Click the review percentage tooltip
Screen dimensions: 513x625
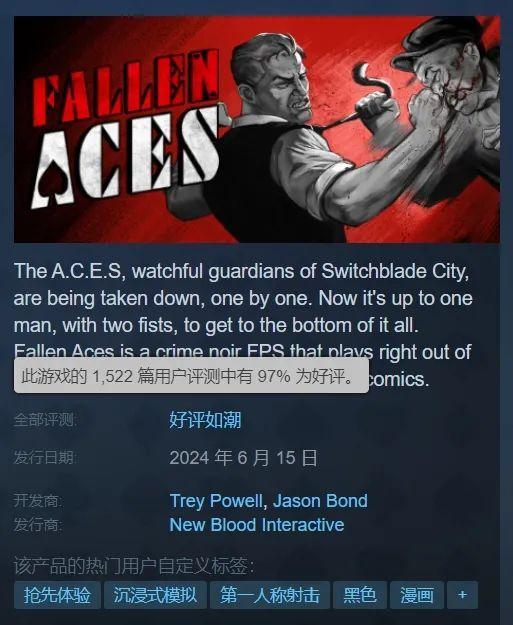(191, 376)
